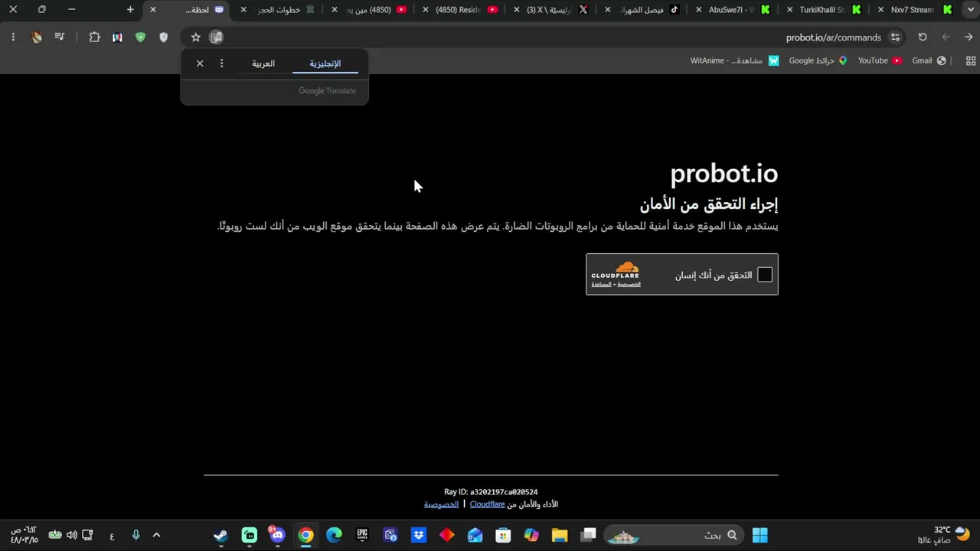Viewport: 980px width, 551px height.
Task: Bookmark this page with the star icon
Action: click(195, 37)
